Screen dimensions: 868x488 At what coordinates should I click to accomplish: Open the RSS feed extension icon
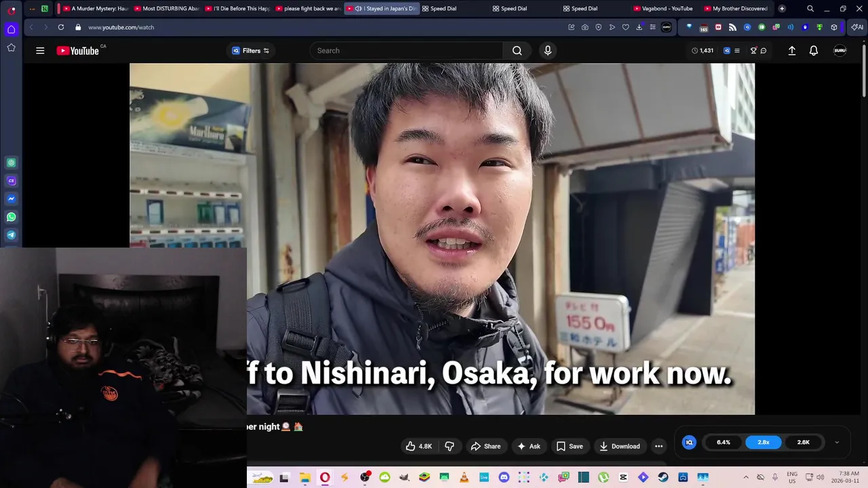[732, 27]
